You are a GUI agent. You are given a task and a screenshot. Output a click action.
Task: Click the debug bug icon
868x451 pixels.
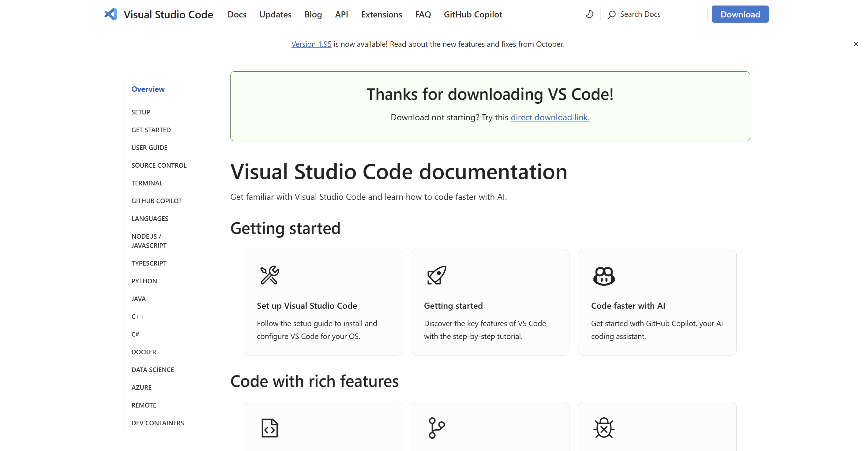point(604,428)
